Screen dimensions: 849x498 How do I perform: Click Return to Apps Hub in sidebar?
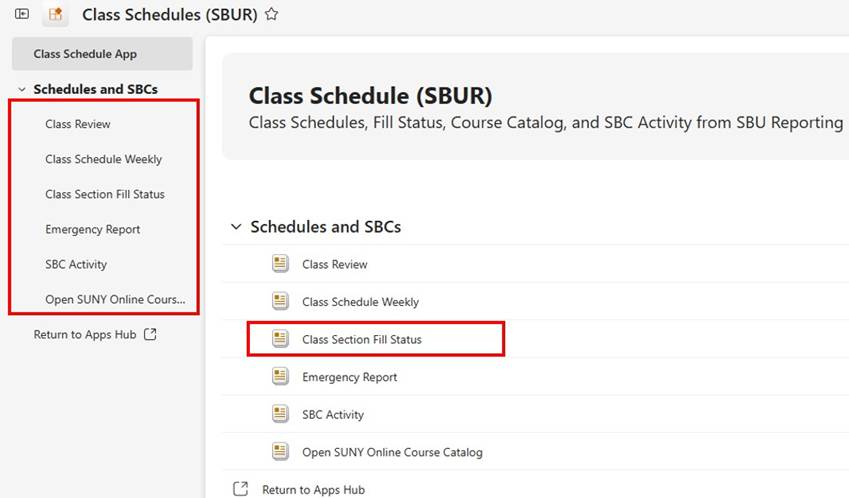[85, 335]
